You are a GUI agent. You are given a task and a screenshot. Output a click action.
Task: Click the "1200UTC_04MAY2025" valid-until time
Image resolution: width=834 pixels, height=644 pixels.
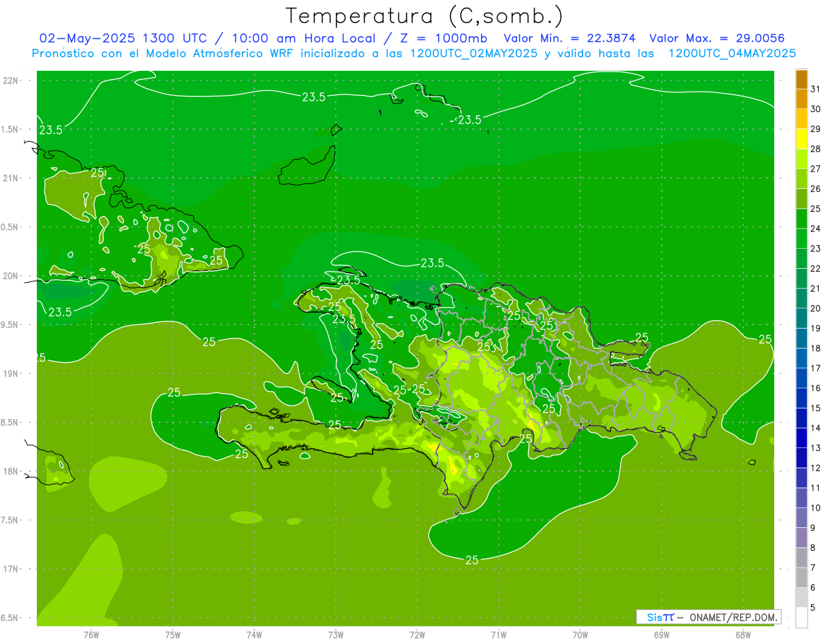732,53
